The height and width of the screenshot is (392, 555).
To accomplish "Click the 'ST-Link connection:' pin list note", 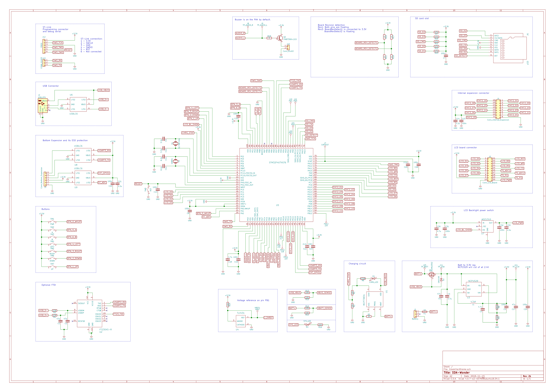I will tap(92, 45).
